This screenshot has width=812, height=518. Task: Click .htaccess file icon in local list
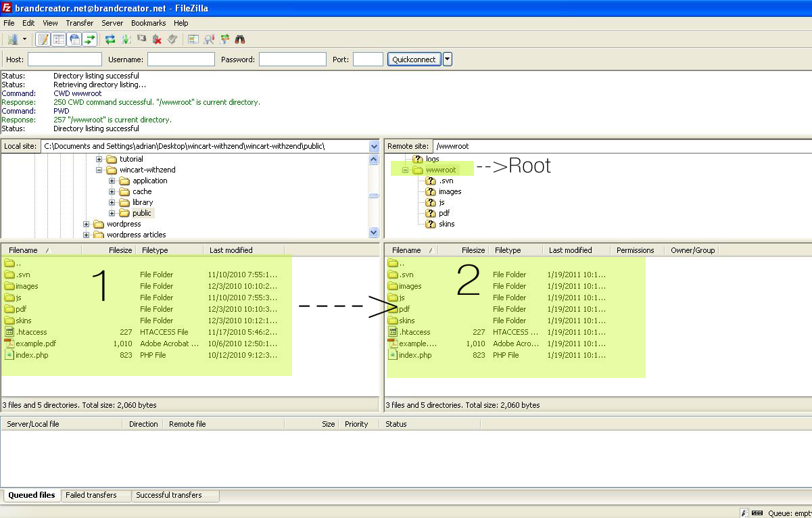(x=9, y=332)
